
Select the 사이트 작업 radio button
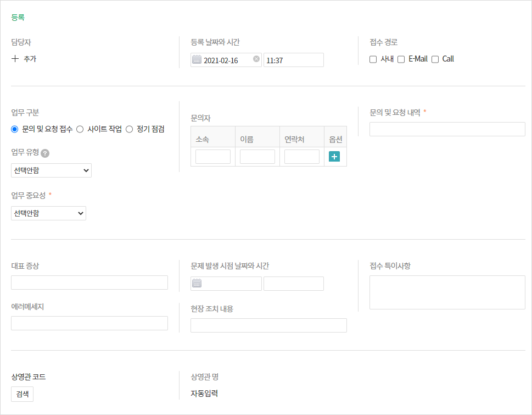[80, 129]
